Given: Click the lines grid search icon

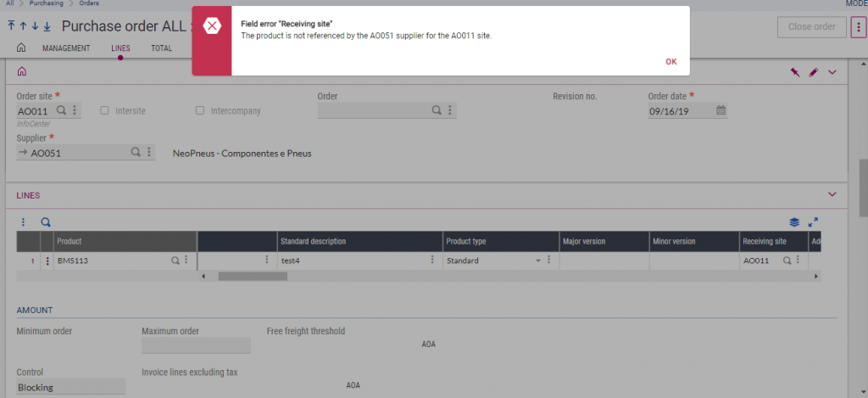Looking at the screenshot, I should pyautogui.click(x=46, y=222).
